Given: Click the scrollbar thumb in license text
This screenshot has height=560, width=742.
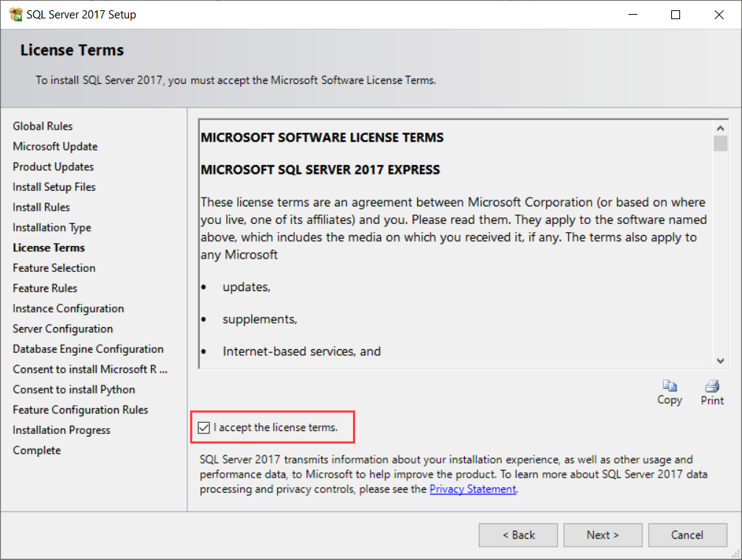Looking at the screenshot, I should point(720,142).
